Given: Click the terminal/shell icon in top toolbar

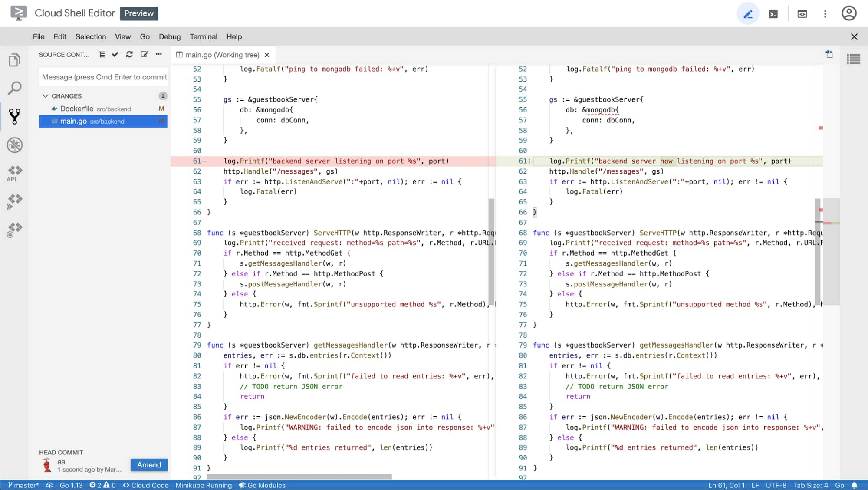Looking at the screenshot, I should [773, 14].
